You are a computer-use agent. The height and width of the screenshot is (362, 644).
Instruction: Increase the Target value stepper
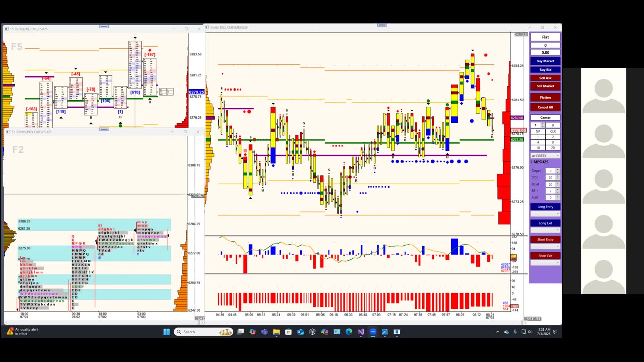point(558,170)
